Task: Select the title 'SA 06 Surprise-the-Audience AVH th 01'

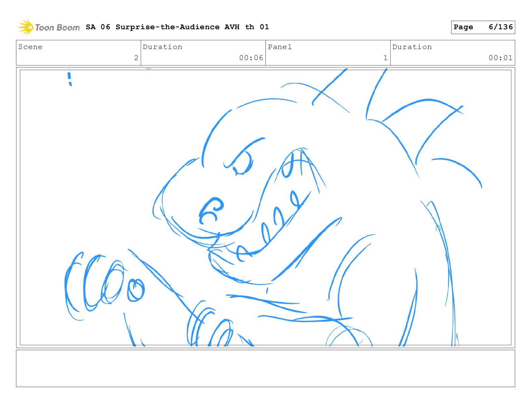Action: pyautogui.click(x=177, y=27)
